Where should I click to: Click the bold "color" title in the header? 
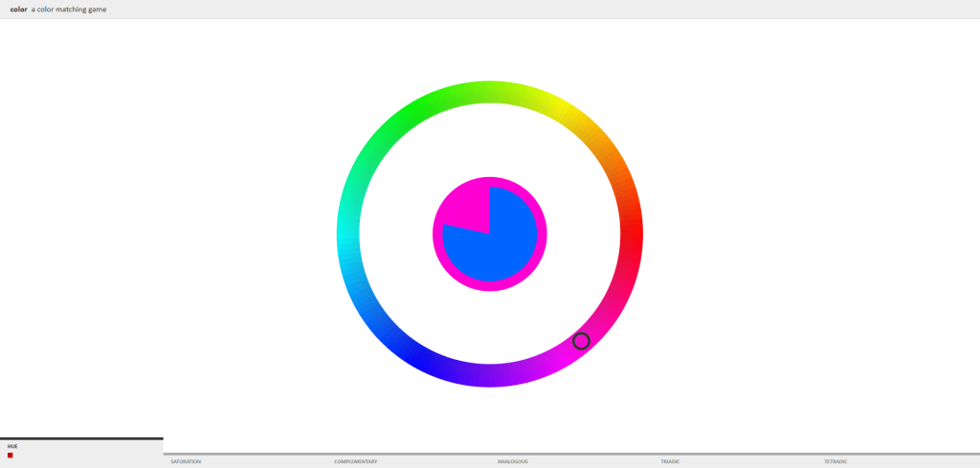(17, 9)
